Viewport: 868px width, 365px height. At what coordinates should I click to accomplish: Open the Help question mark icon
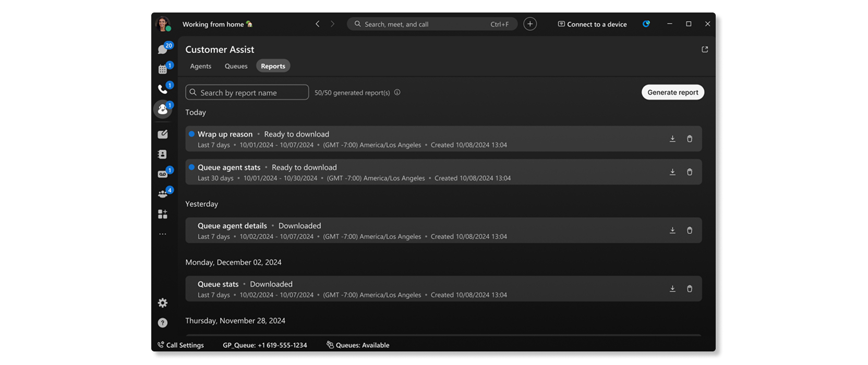point(163,323)
